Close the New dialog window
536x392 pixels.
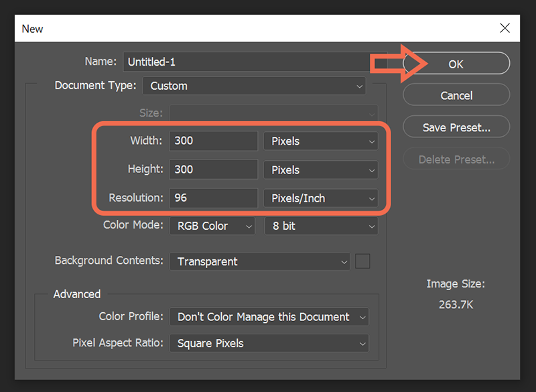tap(505, 28)
